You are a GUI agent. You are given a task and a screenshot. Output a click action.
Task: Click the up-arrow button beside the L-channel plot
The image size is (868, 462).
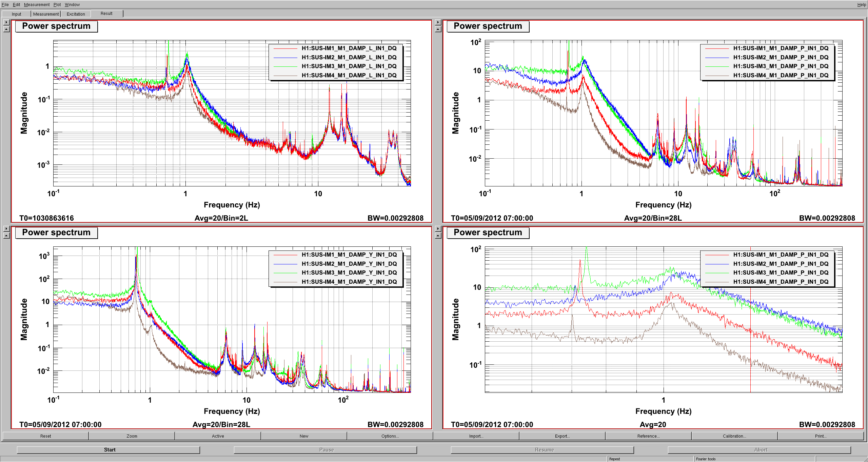click(6, 29)
